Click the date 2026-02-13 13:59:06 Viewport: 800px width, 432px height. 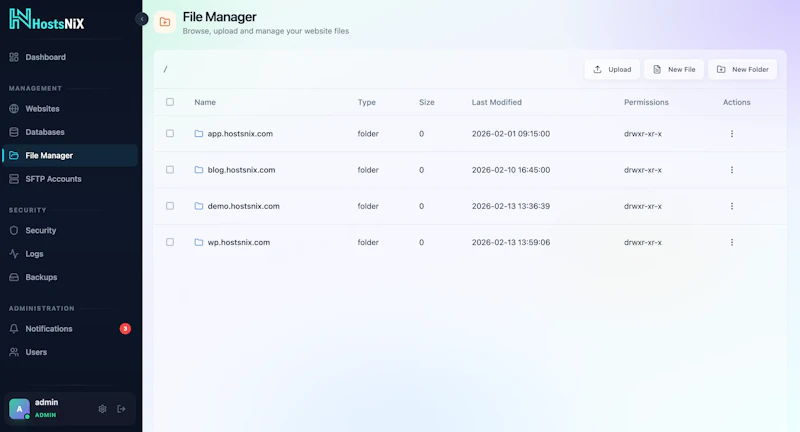point(511,242)
